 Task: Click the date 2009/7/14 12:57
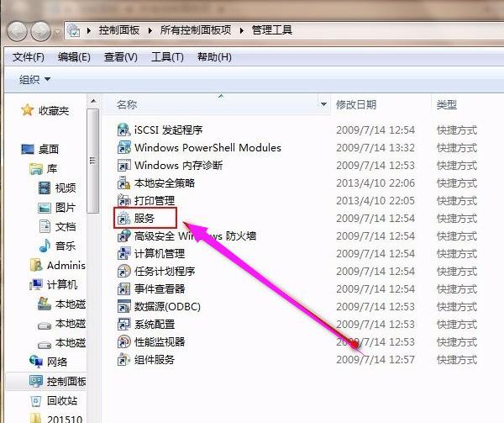(375, 360)
